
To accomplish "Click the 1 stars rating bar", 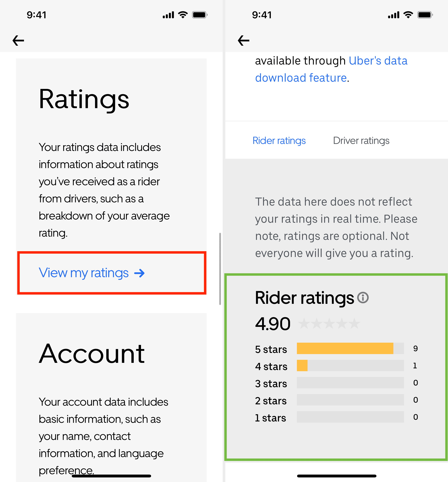I will pyautogui.click(x=350, y=417).
